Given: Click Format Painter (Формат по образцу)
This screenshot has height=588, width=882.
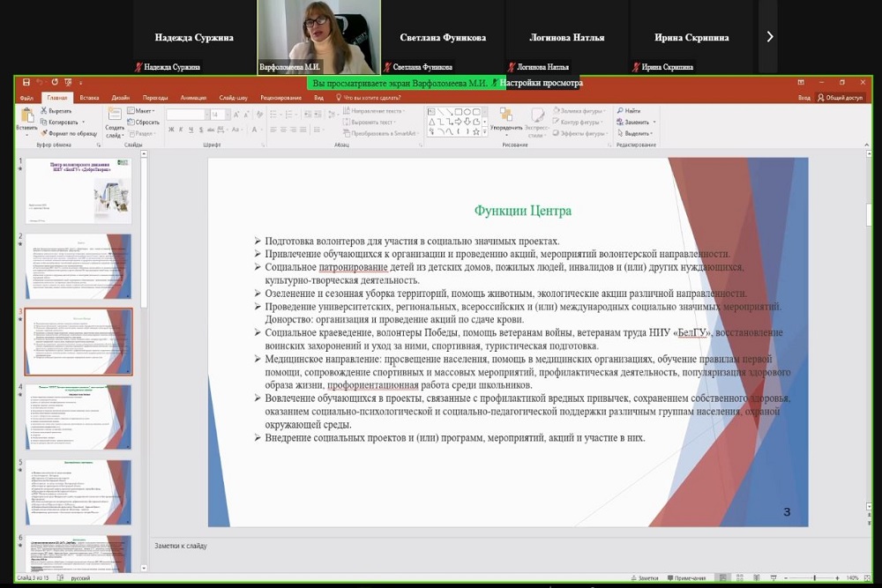Looking at the screenshot, I should point(71,133).
